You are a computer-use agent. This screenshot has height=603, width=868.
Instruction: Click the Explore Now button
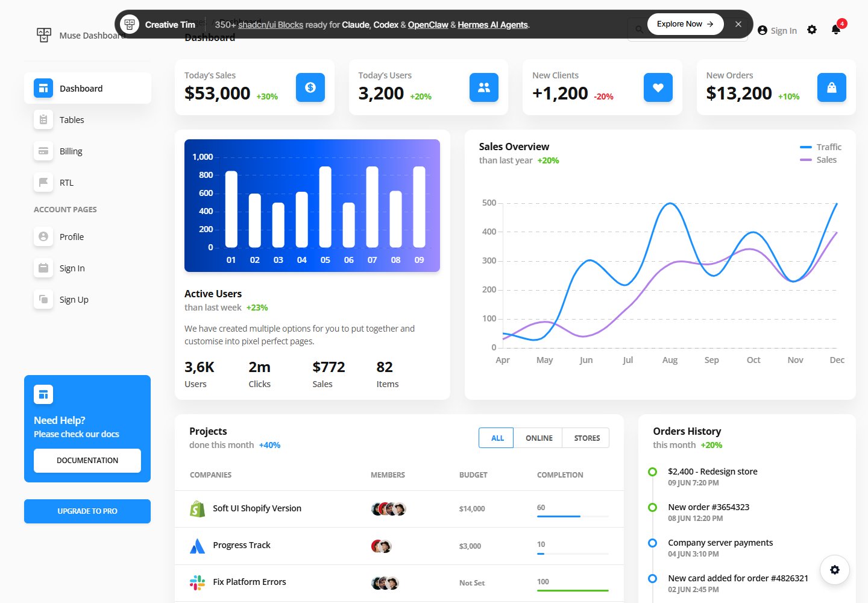point(685,24)
